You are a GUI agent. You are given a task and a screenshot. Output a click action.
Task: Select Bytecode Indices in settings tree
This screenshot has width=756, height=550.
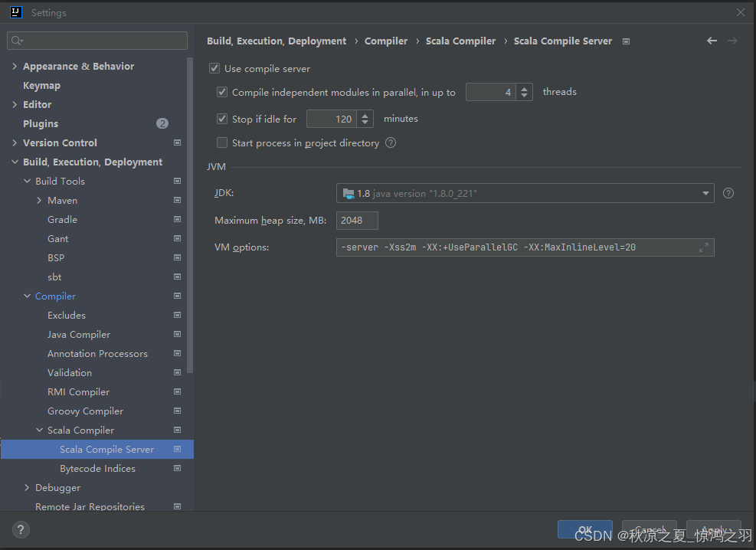tap(97, 468)
